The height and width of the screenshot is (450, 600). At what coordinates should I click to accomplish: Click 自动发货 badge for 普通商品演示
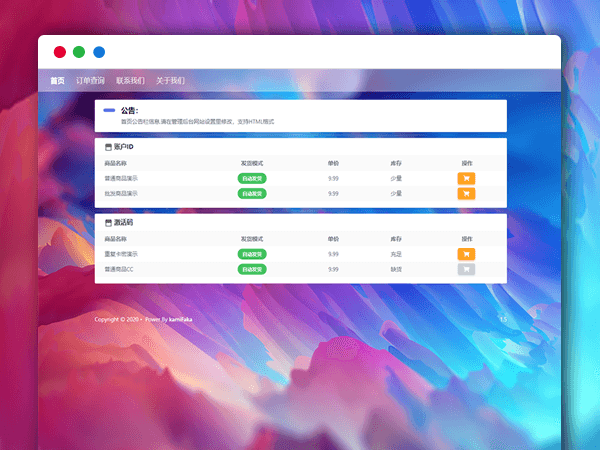(x=251, y=179)
